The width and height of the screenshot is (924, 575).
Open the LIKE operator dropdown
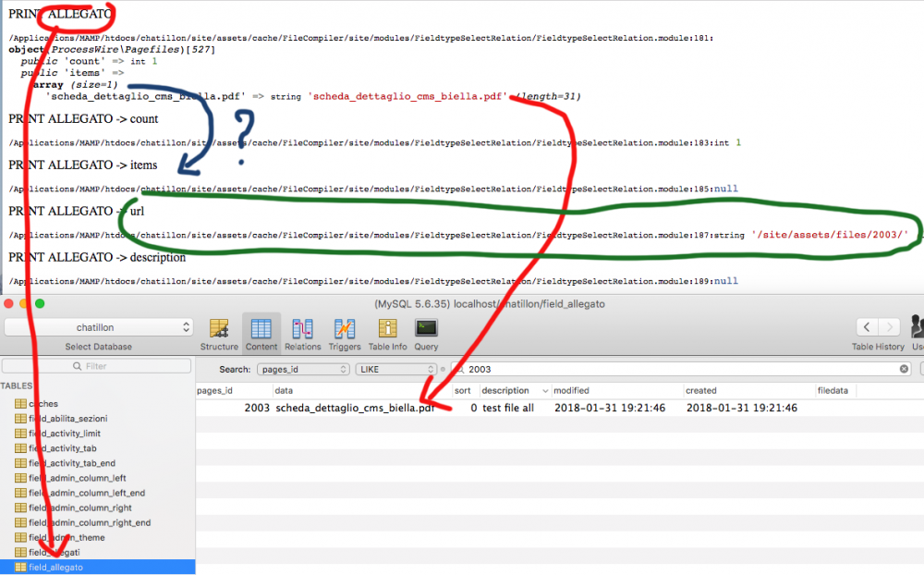[x=391, y=369]
